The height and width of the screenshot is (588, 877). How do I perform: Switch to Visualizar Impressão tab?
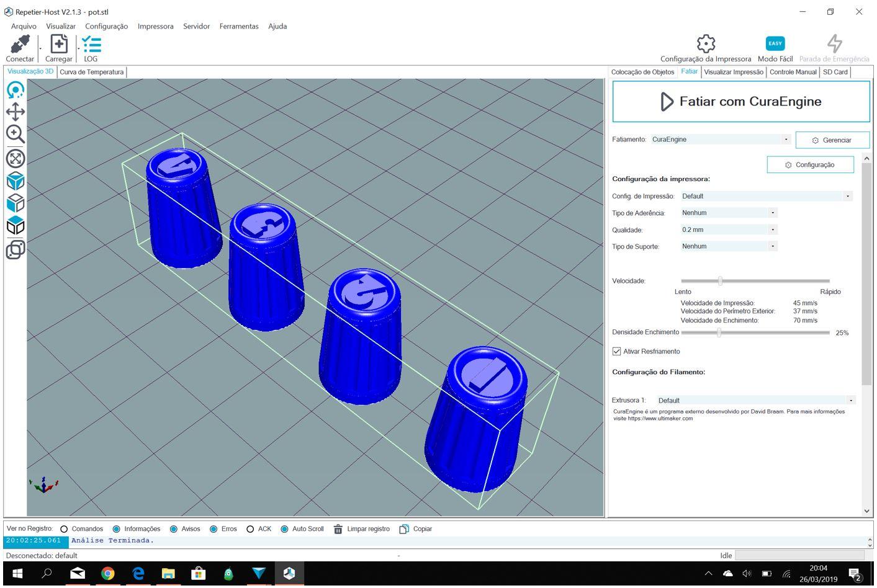[x=734, y=72]
